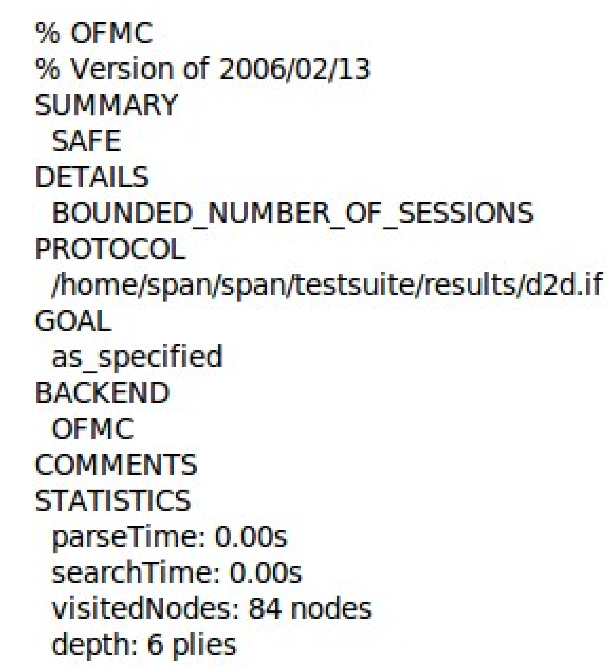
Task: Click the BOUNDED_NUMBER_OF_SESSIONS text
Action: [x=292, y=213]
